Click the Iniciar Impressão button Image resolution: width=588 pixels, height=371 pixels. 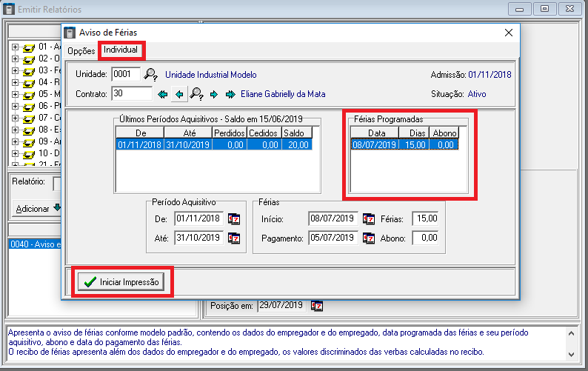(x=123, y=282)
